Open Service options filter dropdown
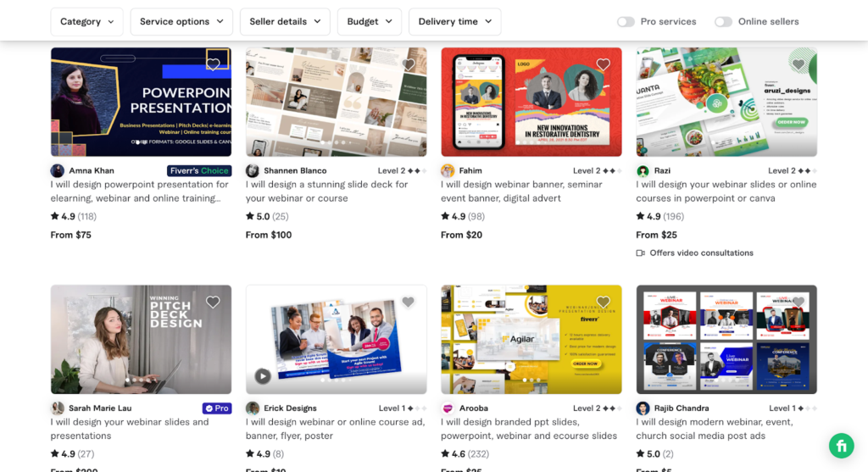 [x=181, y=21]
